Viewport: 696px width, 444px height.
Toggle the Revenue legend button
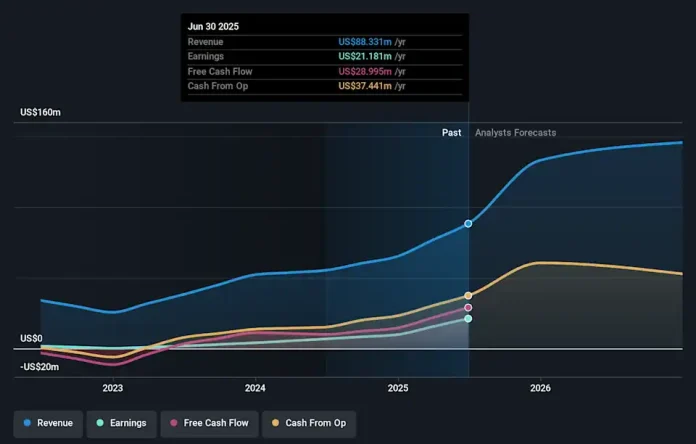pyautogui.click(x=47, y=423)
